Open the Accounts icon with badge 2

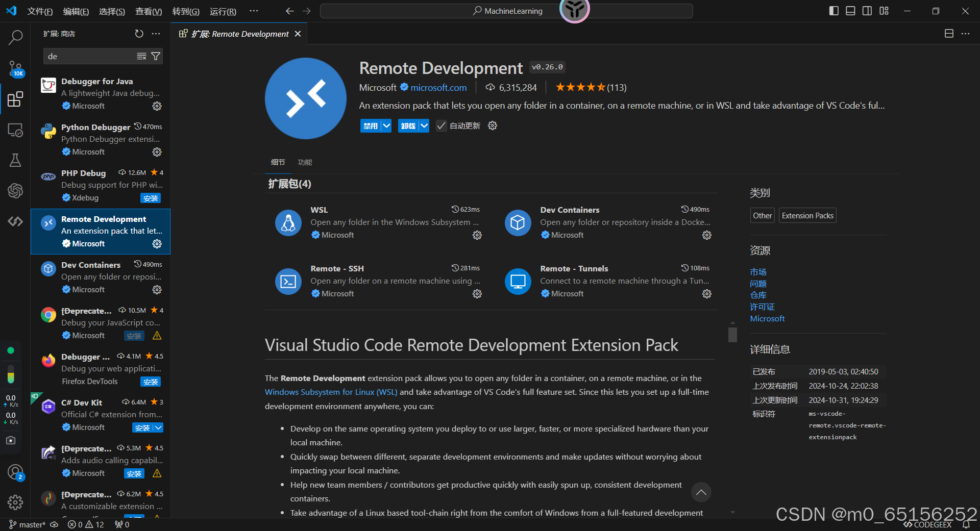tap(15, 472)
